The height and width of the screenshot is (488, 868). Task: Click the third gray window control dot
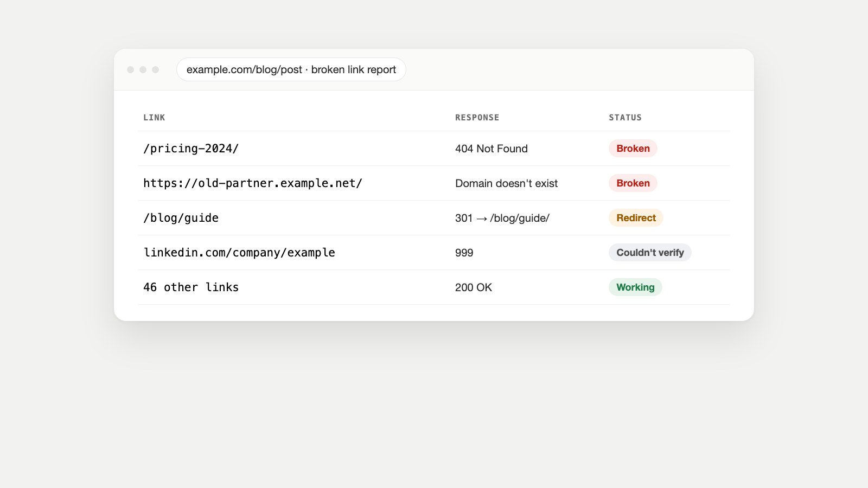(155, 69)
